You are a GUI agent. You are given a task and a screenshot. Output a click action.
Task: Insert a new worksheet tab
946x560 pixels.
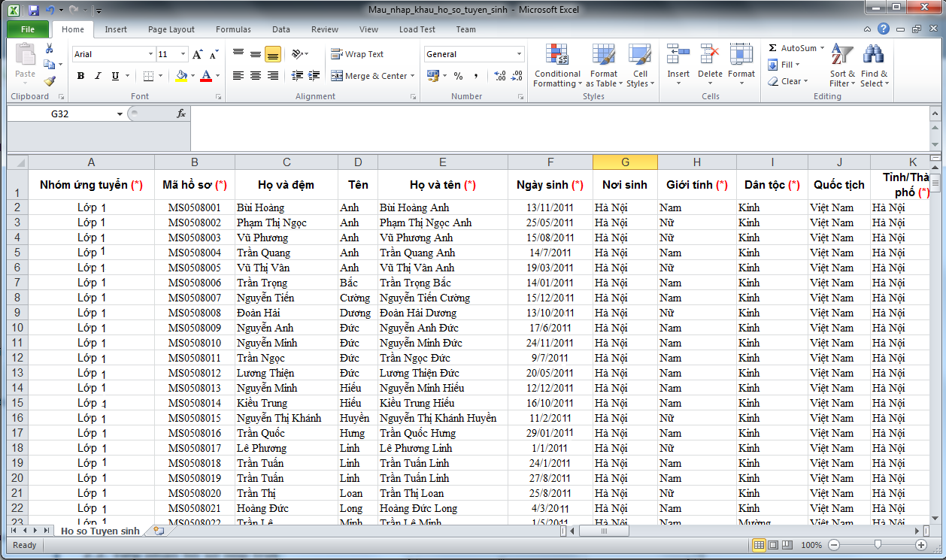pyautogui.click(x=158, y=531)
